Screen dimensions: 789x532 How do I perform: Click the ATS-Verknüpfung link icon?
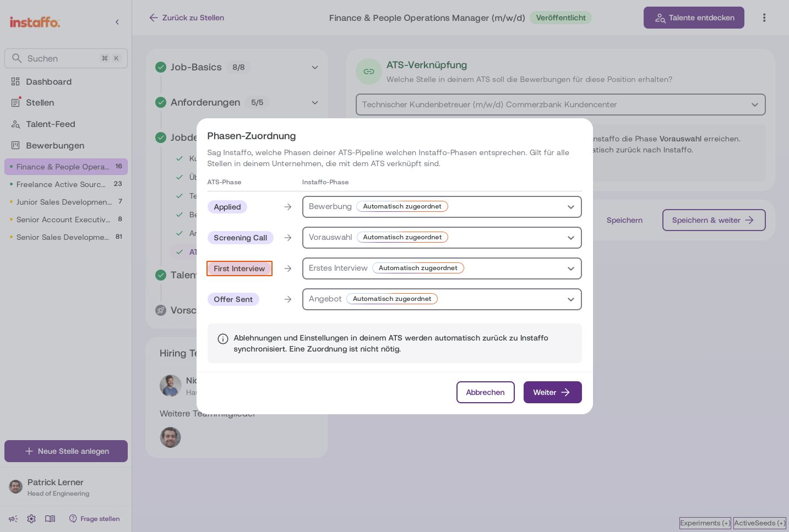pos(369,72)
